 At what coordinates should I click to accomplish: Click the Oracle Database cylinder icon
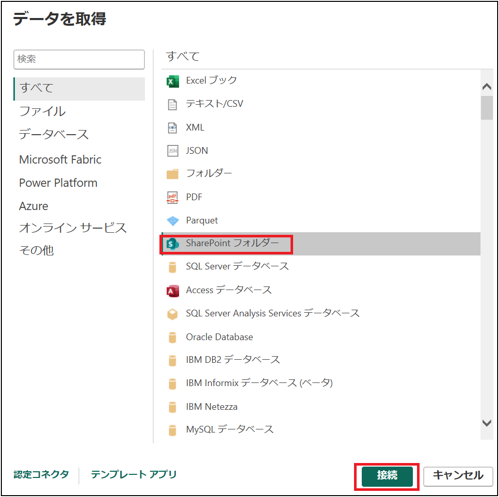(172, 337)
